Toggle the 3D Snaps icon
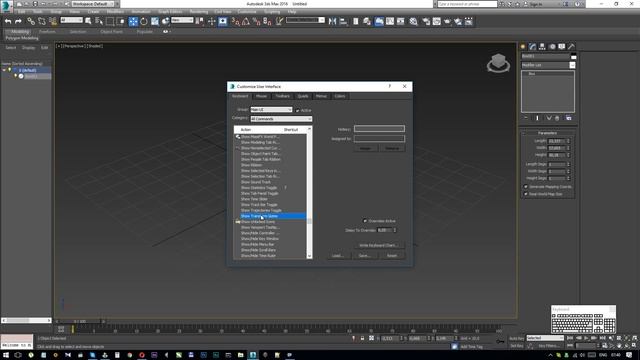The image size is (640, 360). click(236, 21)
